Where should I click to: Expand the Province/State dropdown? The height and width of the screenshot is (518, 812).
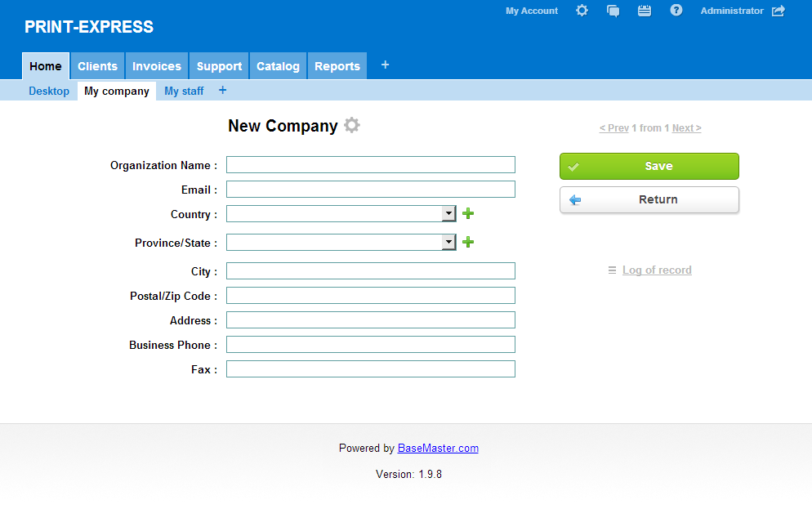pos(448,242)
